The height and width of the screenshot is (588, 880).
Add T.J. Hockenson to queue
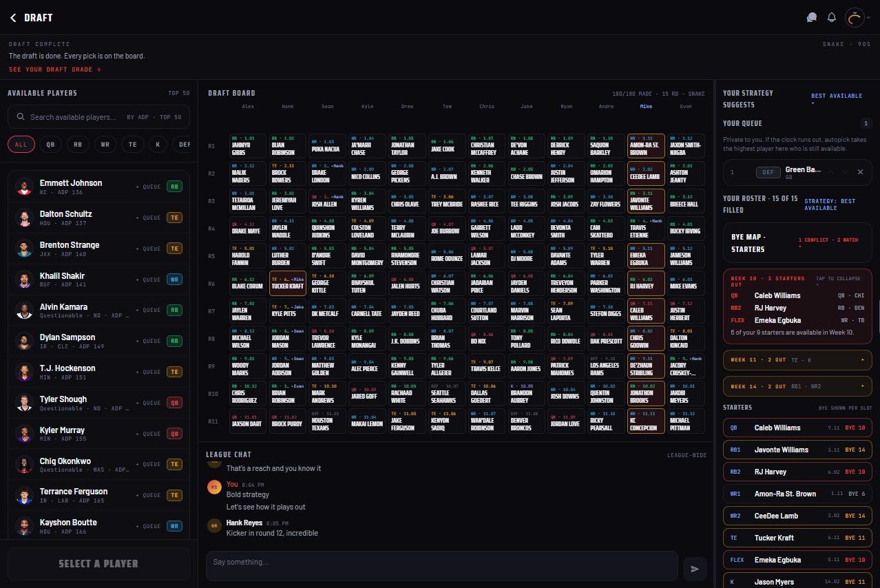(148, 372)
